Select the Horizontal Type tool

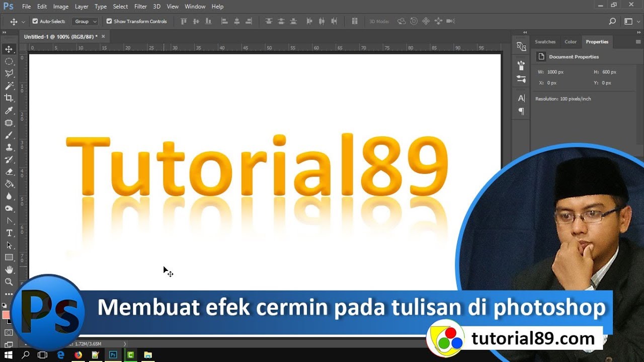pyautogui.click(x=9, y=233)
